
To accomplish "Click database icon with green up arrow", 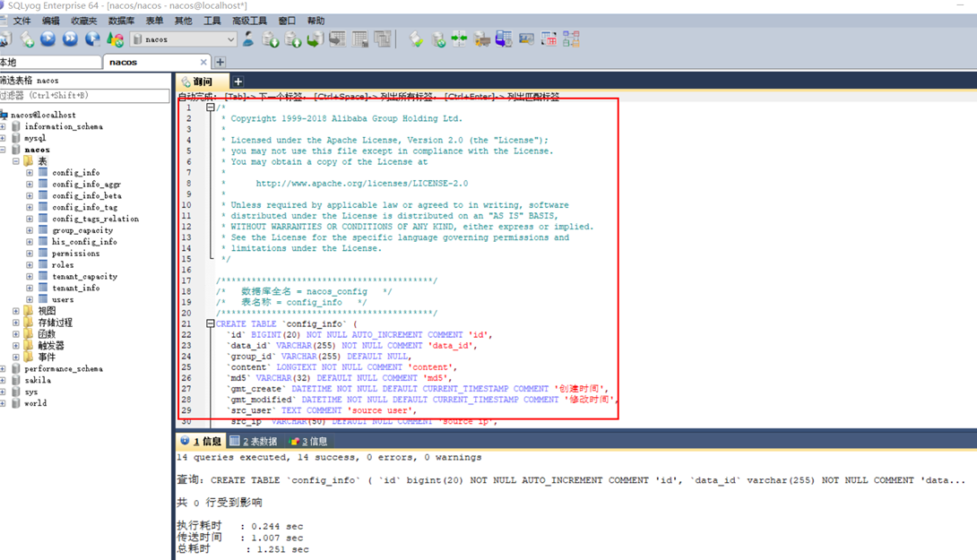I will 293,39.
